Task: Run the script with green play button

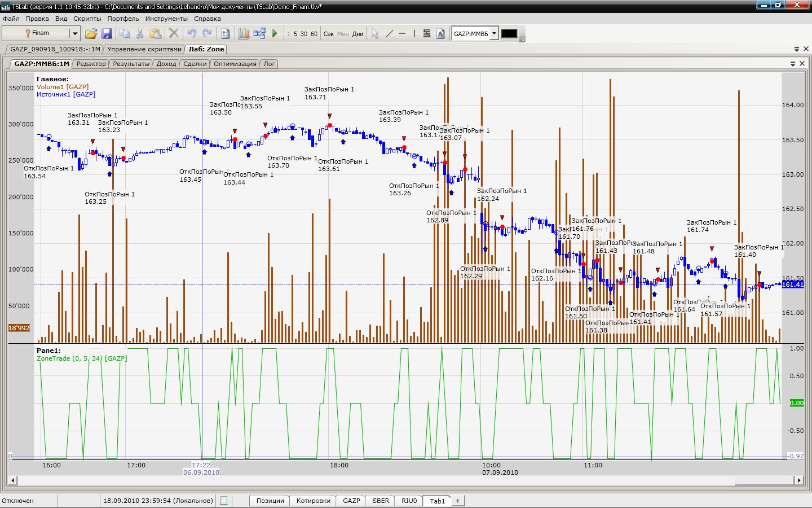Action: click(275, 34)
